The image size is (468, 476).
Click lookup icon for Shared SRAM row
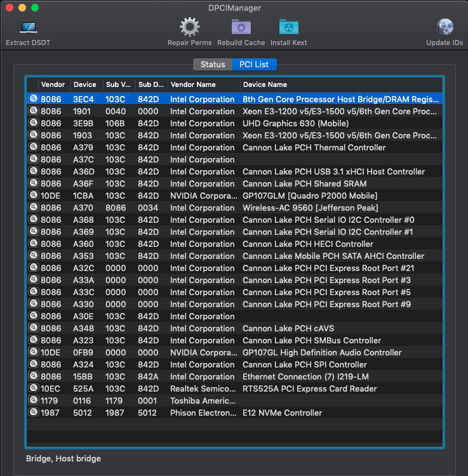[x=34, y=183]
